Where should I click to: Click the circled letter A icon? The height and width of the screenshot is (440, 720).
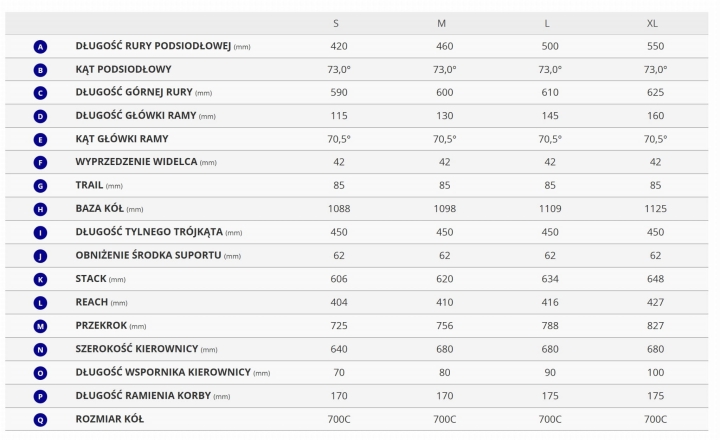[x=40, y=47]
